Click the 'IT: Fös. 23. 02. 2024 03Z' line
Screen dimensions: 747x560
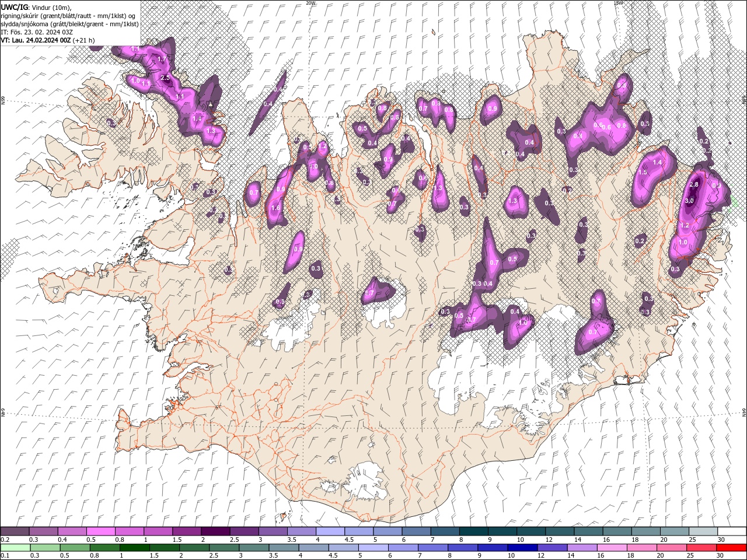[37, 32]
